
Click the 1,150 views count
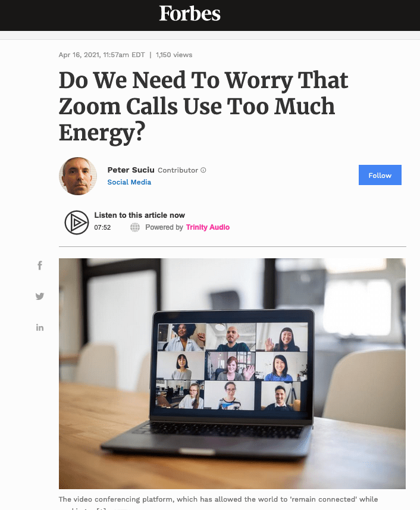(x=174, y=55)
